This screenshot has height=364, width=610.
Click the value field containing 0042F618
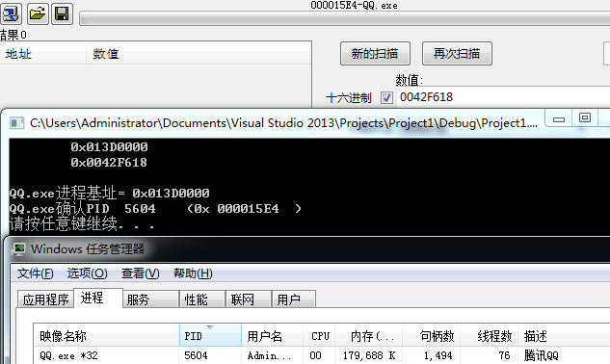503,97
